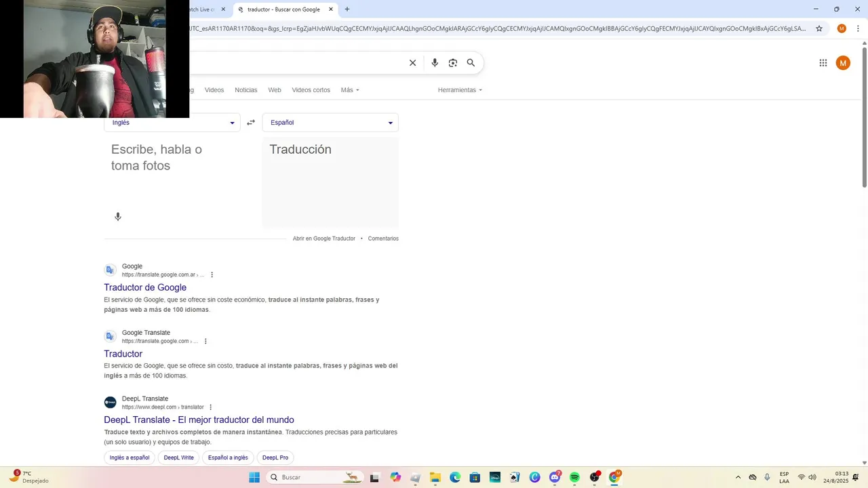Click the Español a inglés chip
The height and width of the screenshot is (488, 868).
(x=228, y=457)
